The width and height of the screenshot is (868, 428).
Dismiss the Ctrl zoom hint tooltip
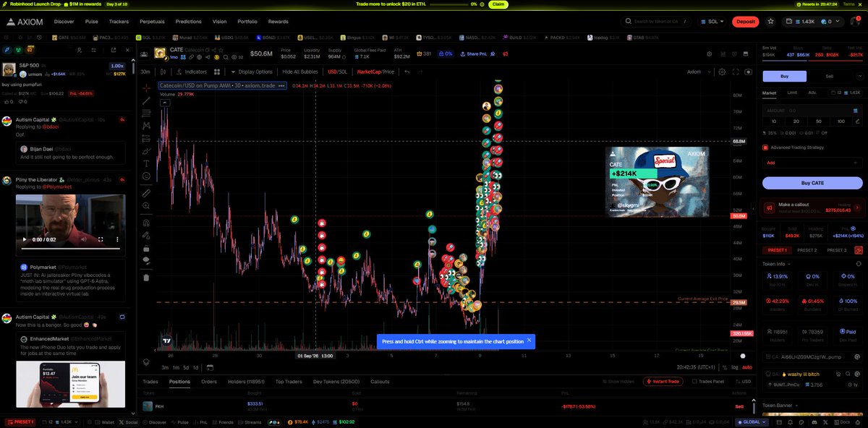tap(529, 340)
